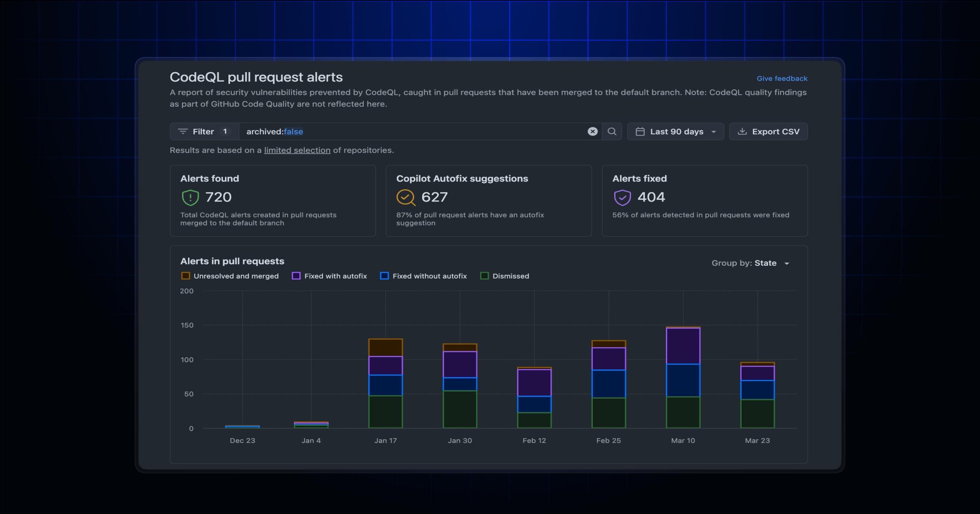Open the limited selection of repositories link
Image resolution: width=980 pixels, height=514 pixels.
click(x=297, y=150)
